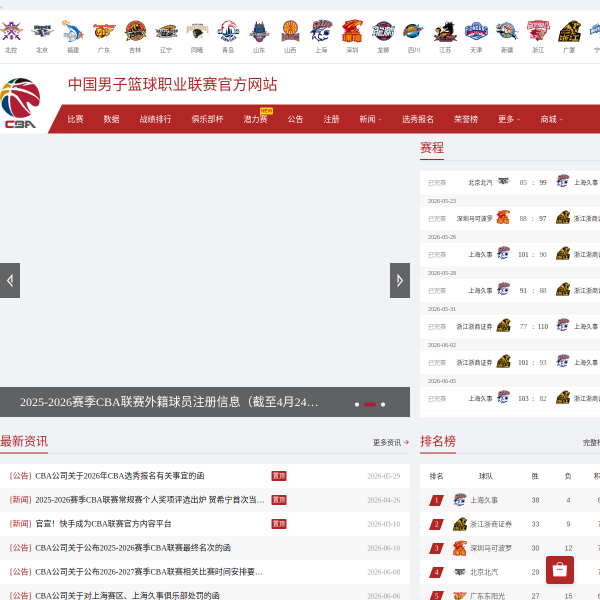Open the 潜力赛 menu item marked NEW

click(x=256, y=119)
